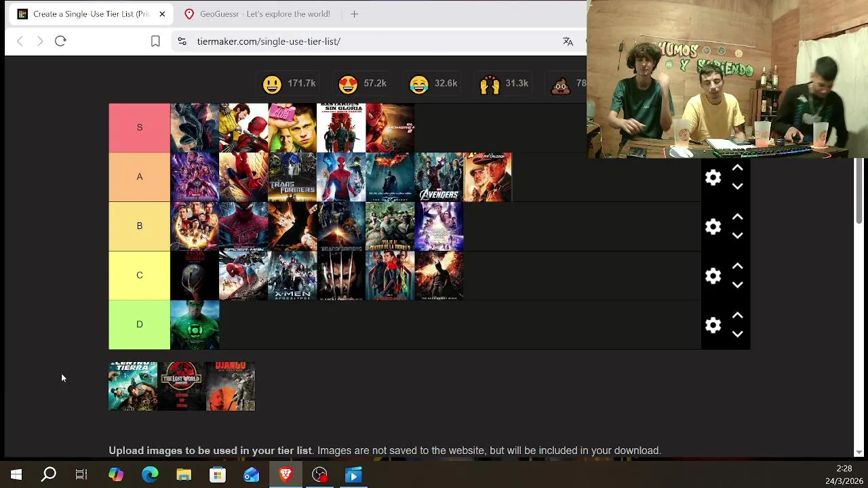Open settings gear for tier A row
868x488 pixels.
tap(713, 178)
